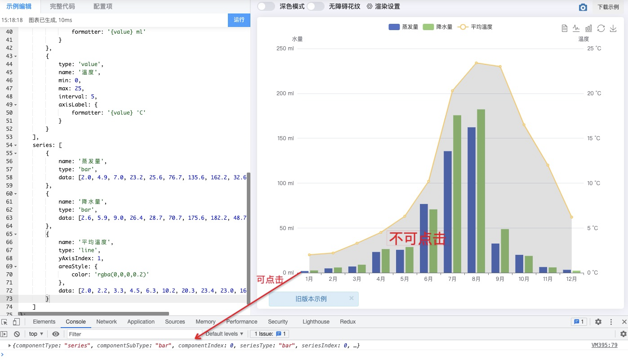Enable 深色模式 dark mode
This screenshot has height=364, width=628.
click(265, 7)
